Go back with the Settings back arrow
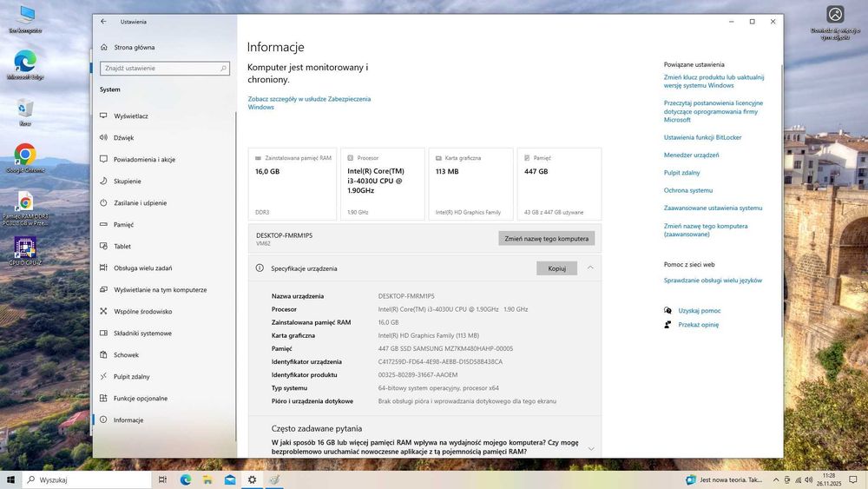This screenshot has height=489, width=868. coord(103,22)
